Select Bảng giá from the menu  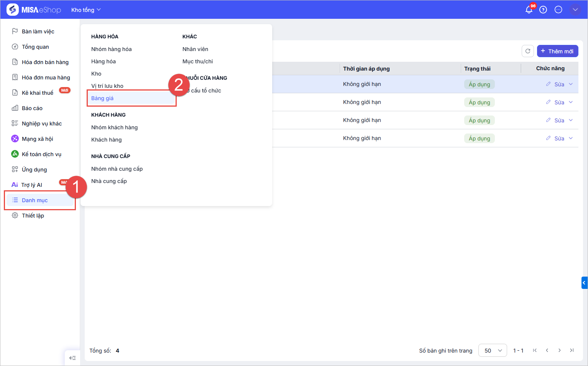[102, 98]
